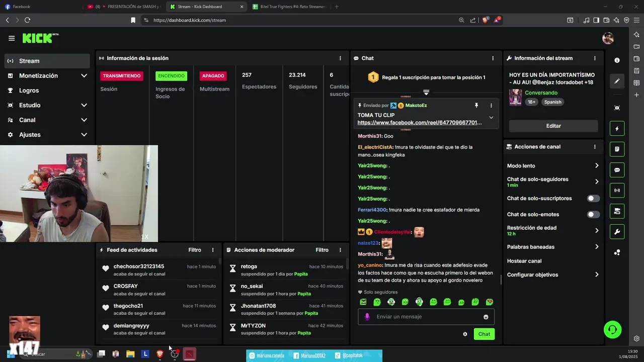Unpin the pinned chat message
644x362 pixels.
(x=476, y=106)
